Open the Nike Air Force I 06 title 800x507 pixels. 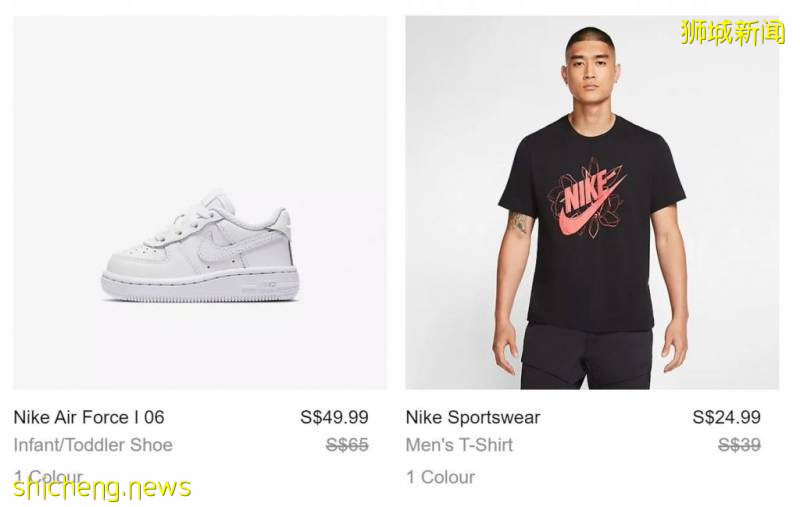[89, 417]
